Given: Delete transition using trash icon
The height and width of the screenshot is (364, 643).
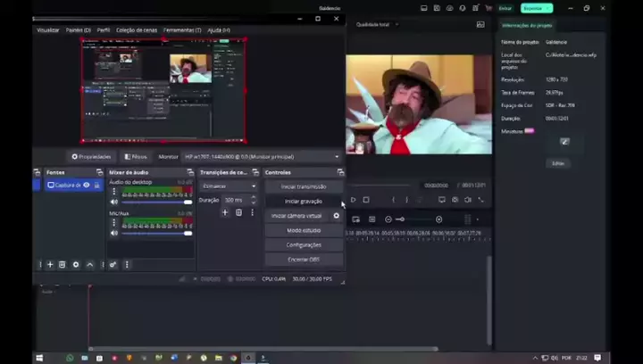Looking at the screenshot, I should click(238, 212).
